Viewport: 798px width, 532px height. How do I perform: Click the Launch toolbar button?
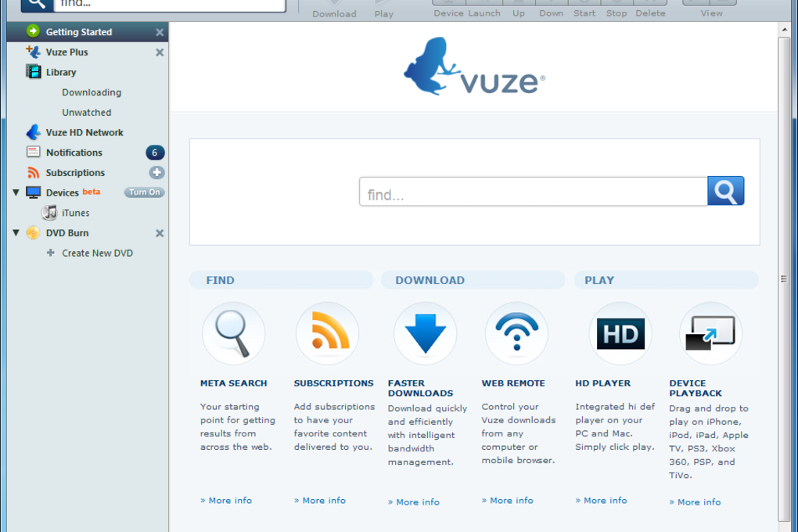point(484,9)
